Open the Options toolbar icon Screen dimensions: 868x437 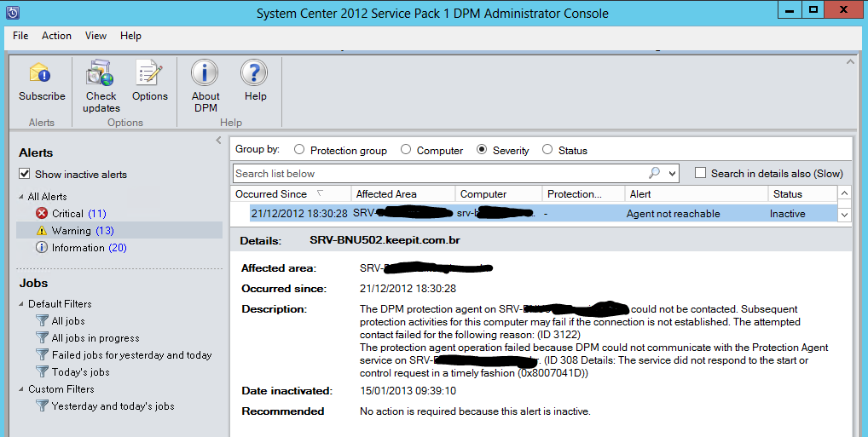point(149,74)
